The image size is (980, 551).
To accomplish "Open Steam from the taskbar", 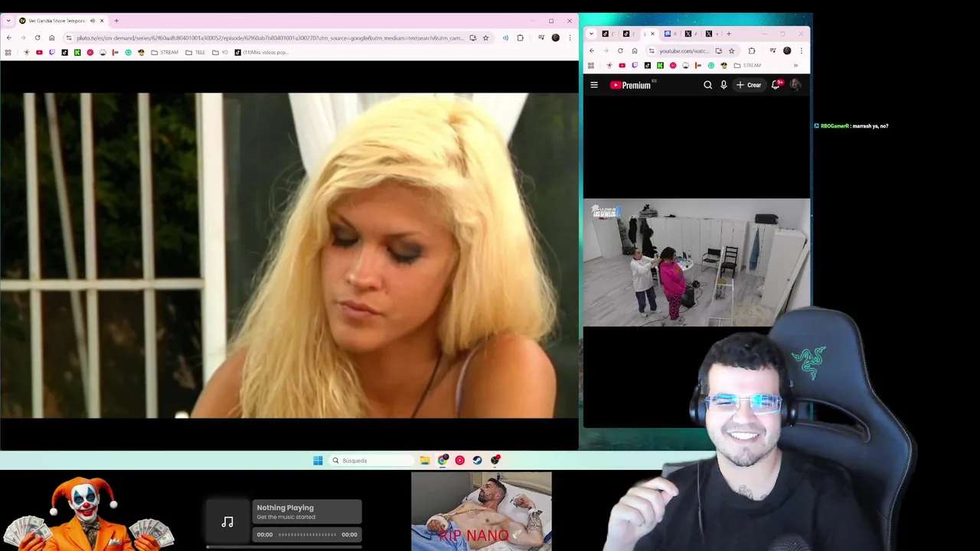I will pyautogui.click(x=478, y=460).
